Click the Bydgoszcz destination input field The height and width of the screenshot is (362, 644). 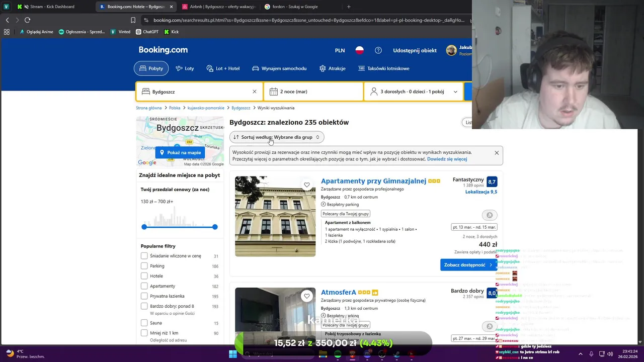pos(199,92)
